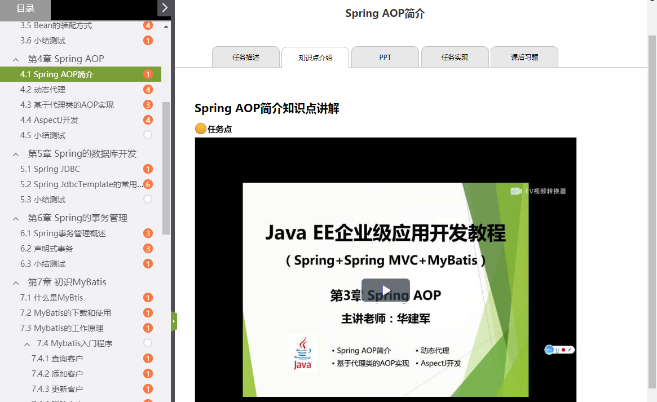Click the badge on 7.3 Mybatis的工作原理

[x=148, y=328]
